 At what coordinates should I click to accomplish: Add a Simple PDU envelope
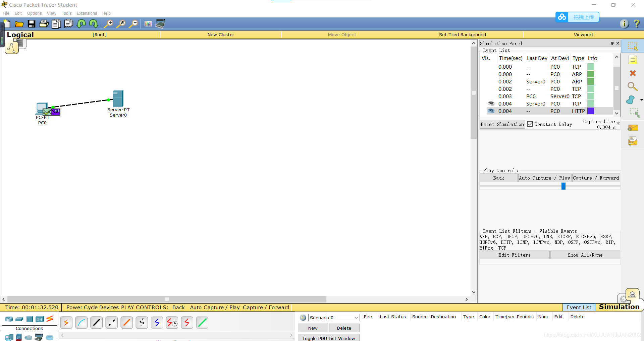tap(633, 128)
